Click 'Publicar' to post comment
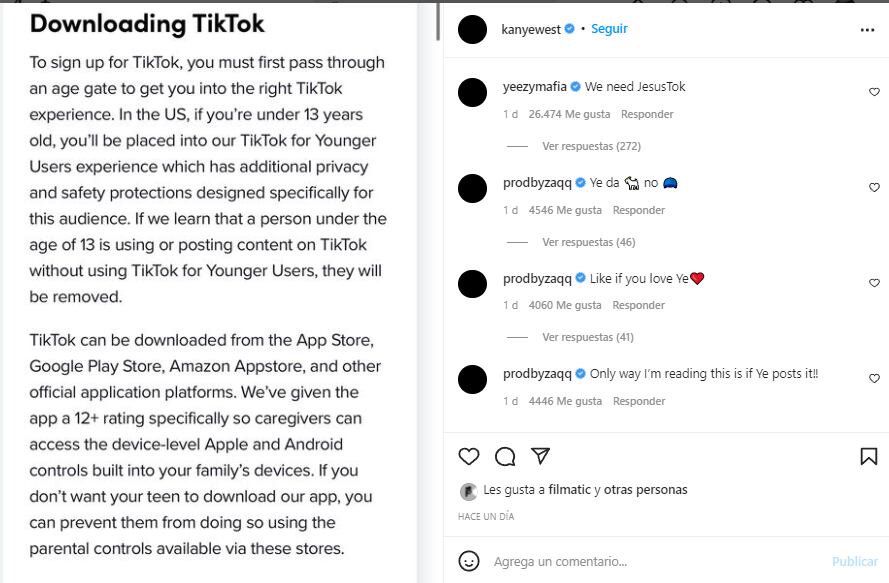This screenshot has height=583, width=889. click(x=854, y=562)
